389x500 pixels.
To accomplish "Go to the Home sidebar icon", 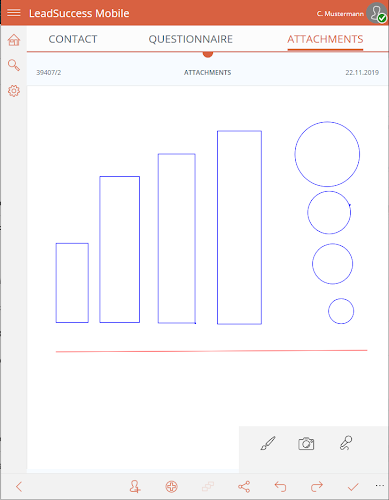I will (x=14, y=40).
